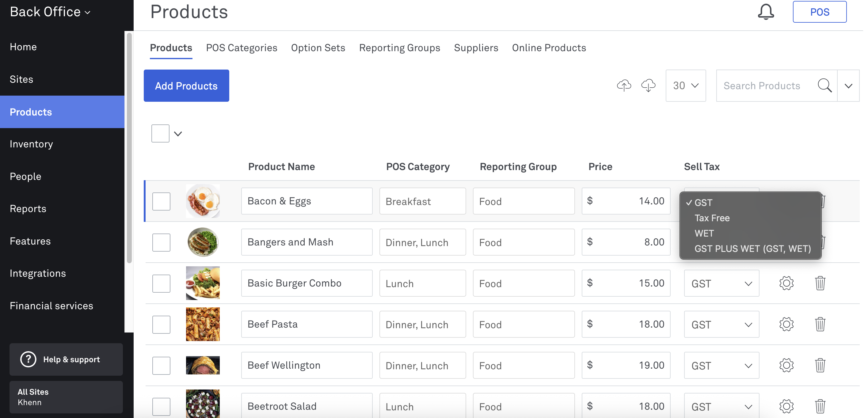Click the Breakfast POS category field
This screenshot has height=418, width=868.
[423, 201]
